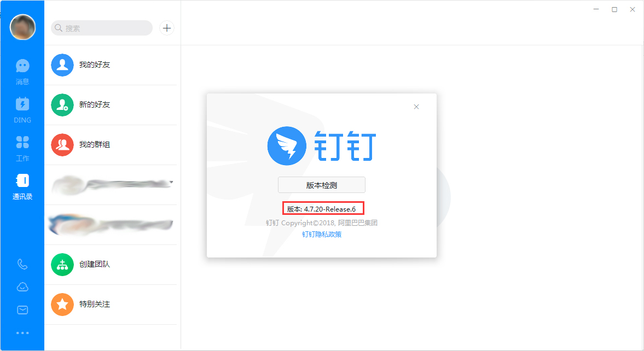Click the 搜索 search input field
Image resolution: width=644 pixels, height=351 pixels.
coord(101,28)
